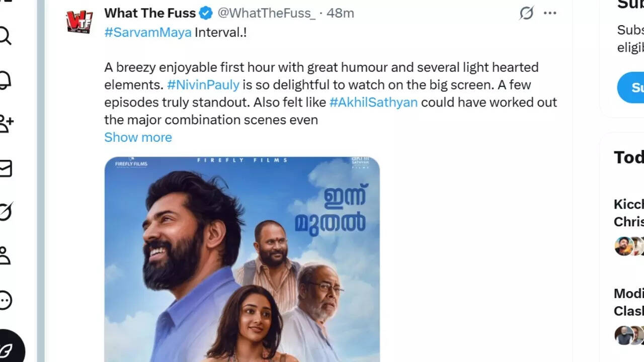Click the What The Fuss display name
This screenshot has height=362, width=644.
150,13
